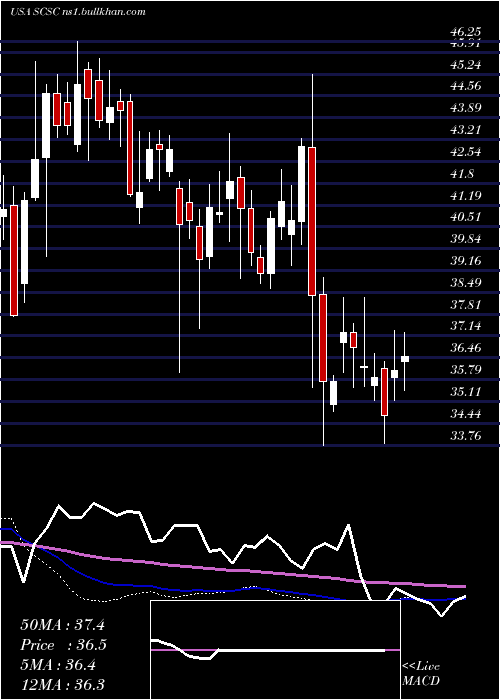Click the 42.54 price level label

pos(465,152)
